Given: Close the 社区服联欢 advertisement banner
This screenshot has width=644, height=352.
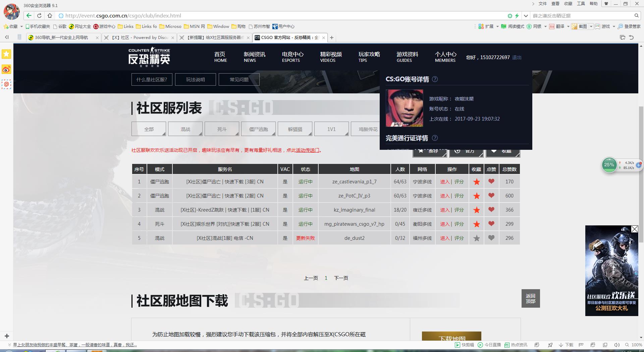Looking at the screenshot, I should [x=634, y=229].
